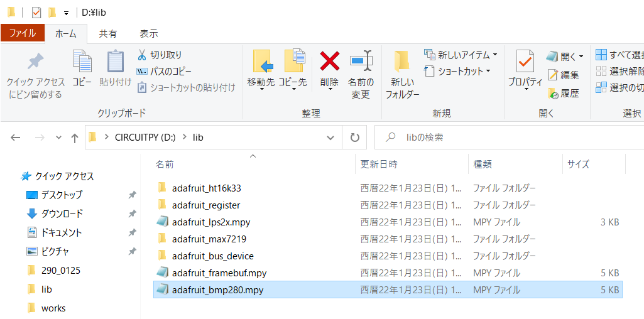Image resolution: width=644 pixels, height=319 pixels.
Task: Click the Copy To folder icon
Action: [x=293, y=61]
